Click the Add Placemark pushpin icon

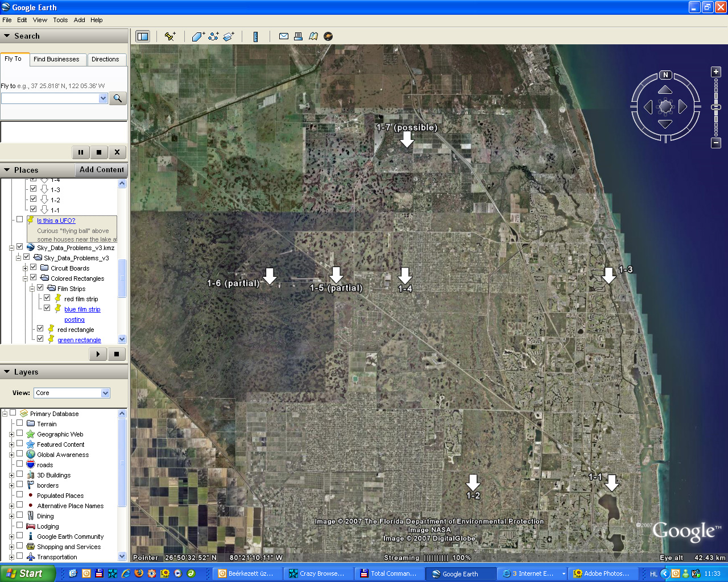click(x=169, y=36)
